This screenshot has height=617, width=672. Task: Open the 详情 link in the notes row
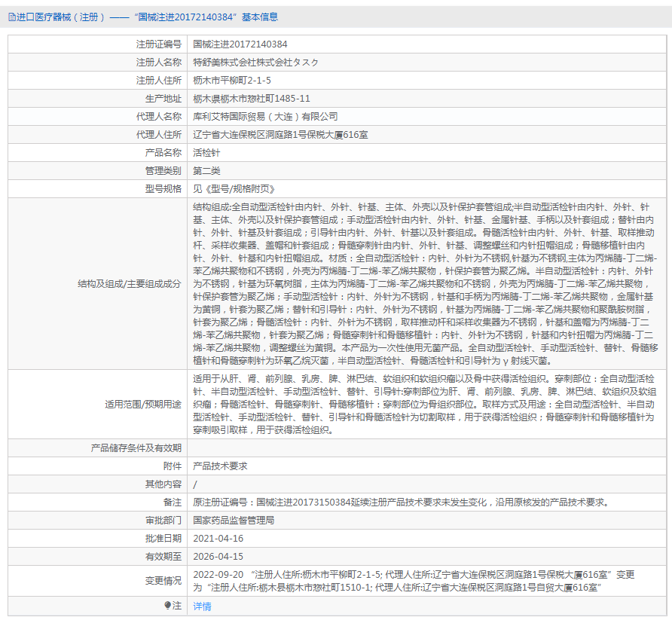[x=202, y=606]
